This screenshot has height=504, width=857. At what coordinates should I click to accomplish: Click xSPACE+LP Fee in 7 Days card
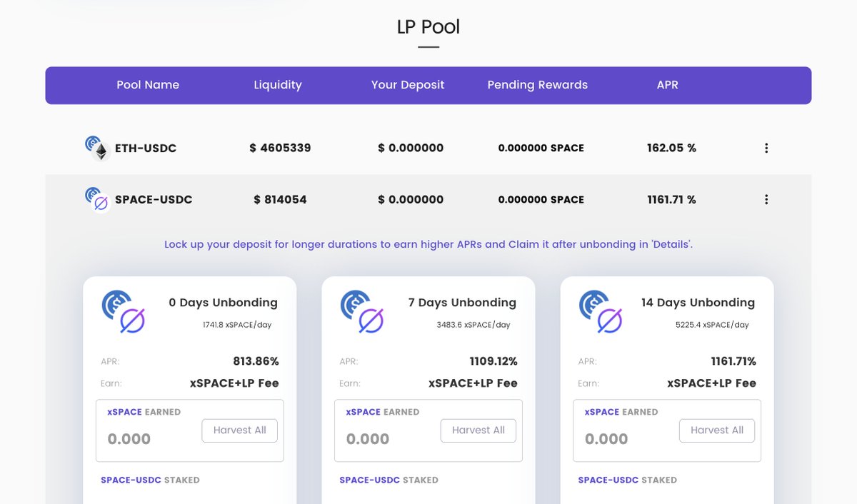pos(473,383)
